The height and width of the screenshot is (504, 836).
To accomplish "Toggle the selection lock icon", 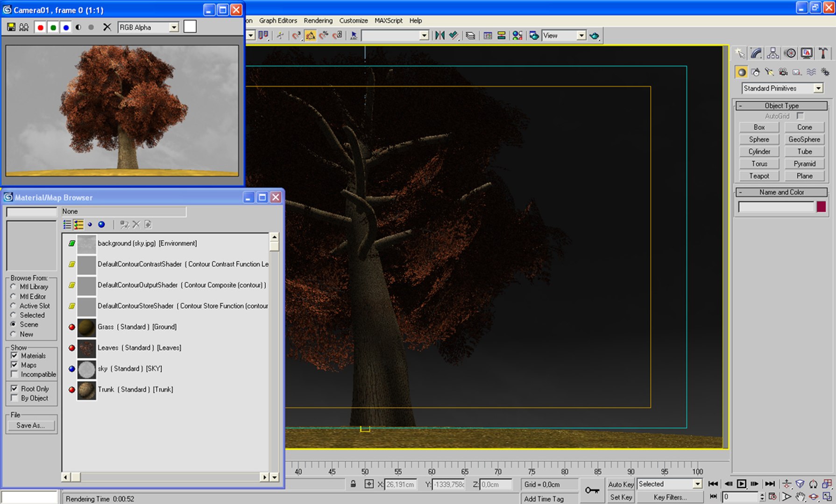I will [x=354, y=484].
